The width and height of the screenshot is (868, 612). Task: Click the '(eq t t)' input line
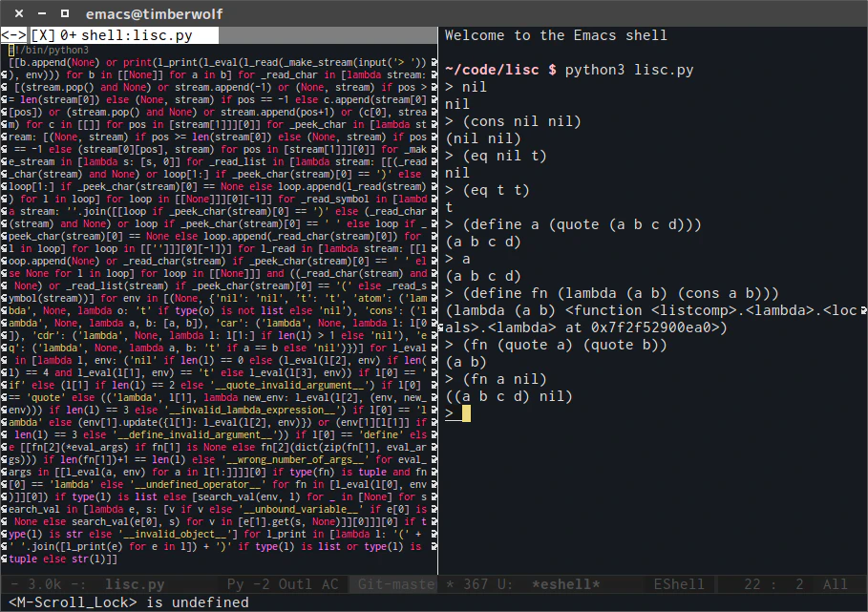(496, 190)
